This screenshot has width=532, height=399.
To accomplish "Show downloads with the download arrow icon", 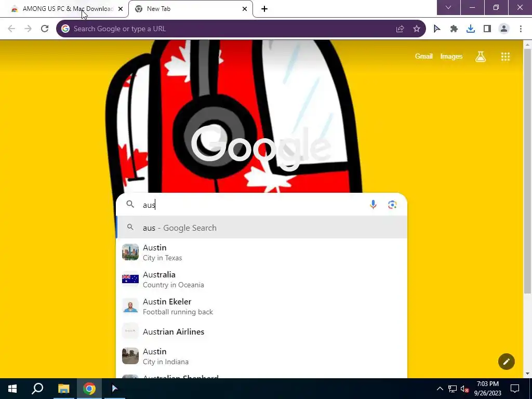I will point(471,29).
